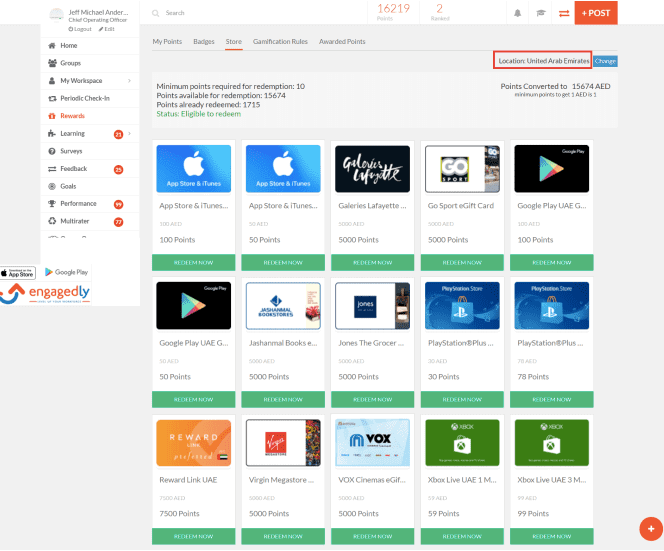Redeem the PlayStation Plus 30 Points card
This screenshot has height=551, width=664.
(x=462, y=399)
